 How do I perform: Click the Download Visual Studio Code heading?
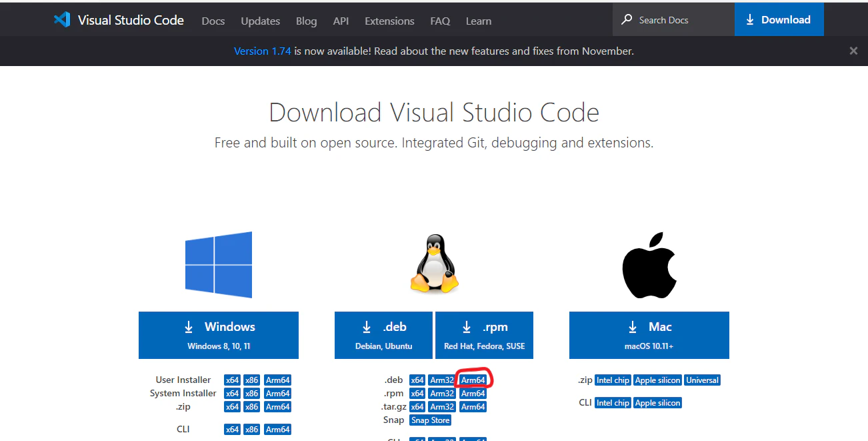[434, 113]
